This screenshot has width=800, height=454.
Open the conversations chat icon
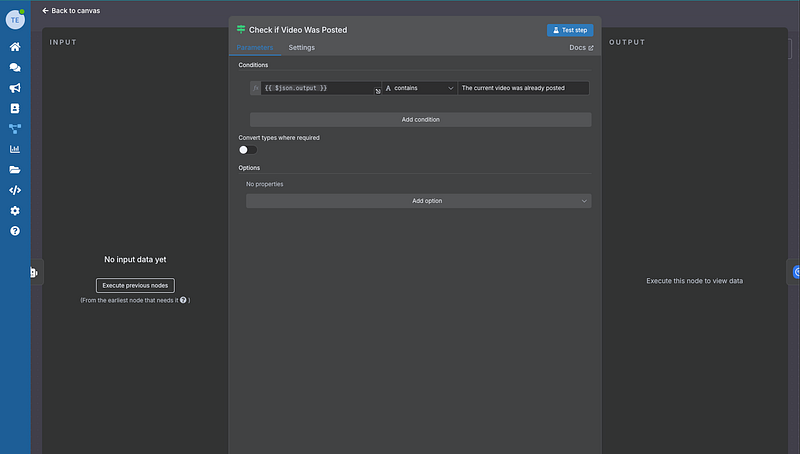pyautogui.click(x=15, y=68)
